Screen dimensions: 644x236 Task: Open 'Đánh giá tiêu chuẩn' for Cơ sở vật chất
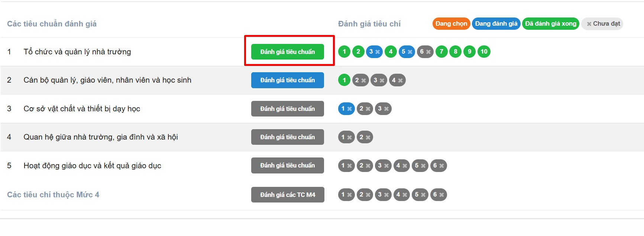point(287,109)
